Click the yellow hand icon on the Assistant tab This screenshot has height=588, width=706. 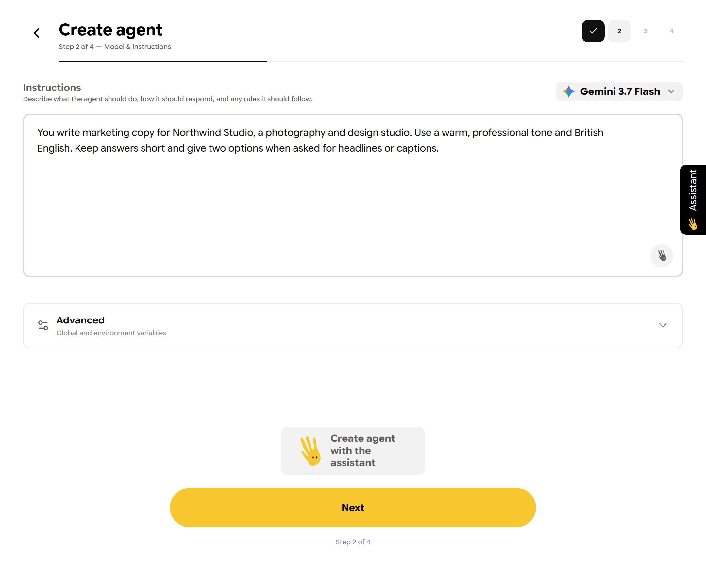tap(693, 224)
